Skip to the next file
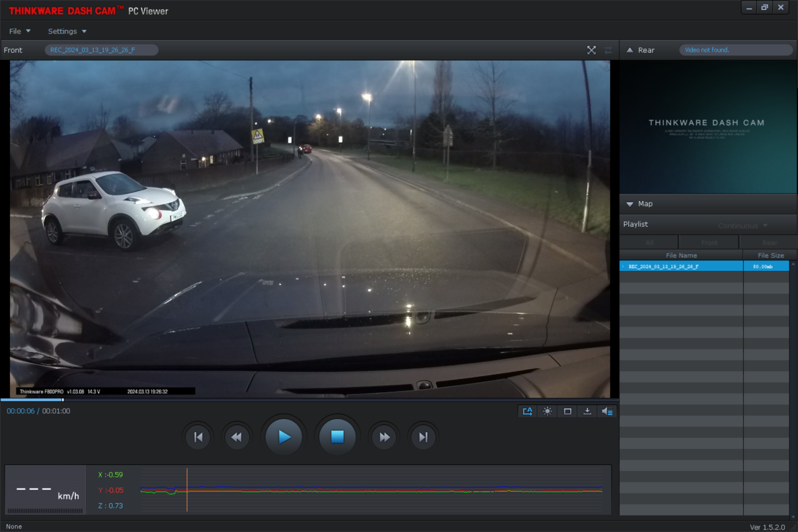Viewport: 798px width, 532px height. 423,437
